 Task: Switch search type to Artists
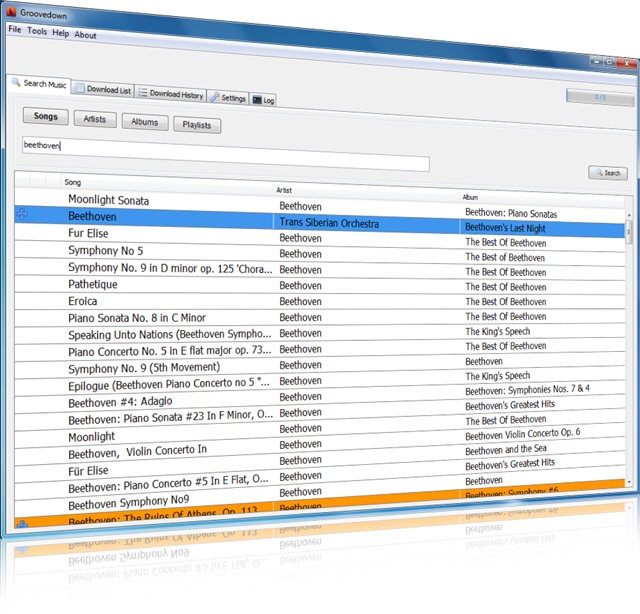[x=95, y=119]
